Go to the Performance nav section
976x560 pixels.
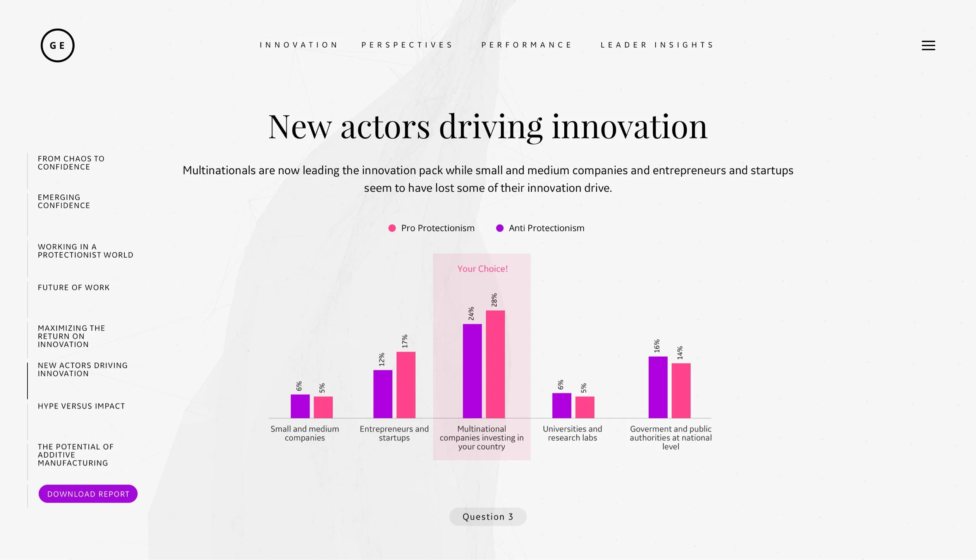pos(526,45)
